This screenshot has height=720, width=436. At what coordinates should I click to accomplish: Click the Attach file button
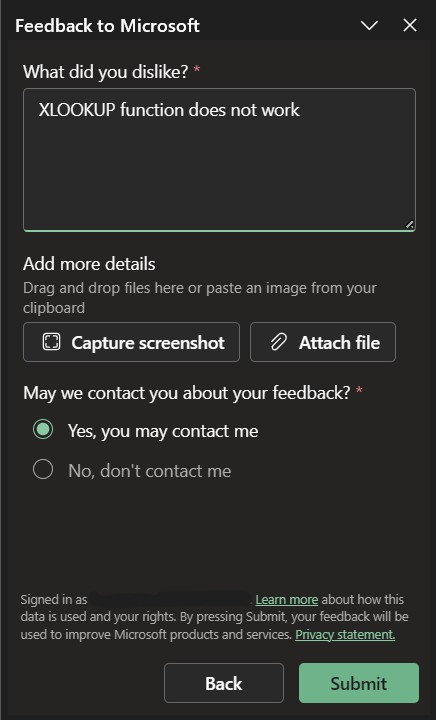pos(323,342)
